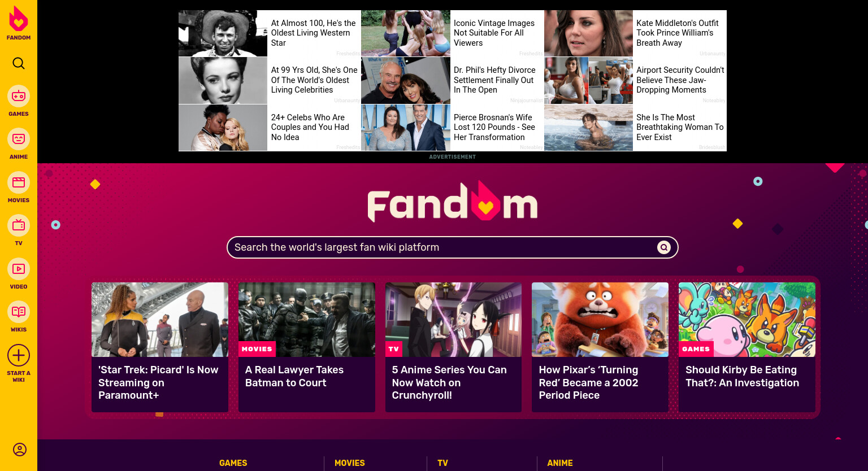
Task: Open the Turning Red Pixar article thumbnail
Action: point(600,320)
